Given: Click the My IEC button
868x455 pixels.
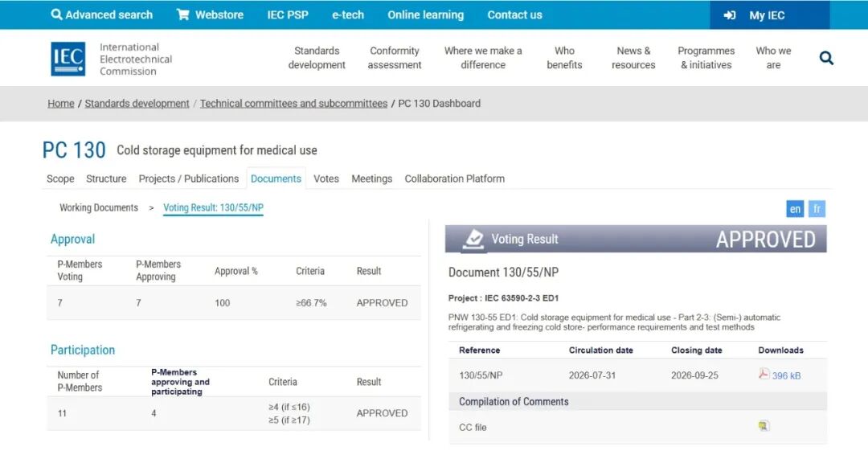Looking at the screenshot, I should (769, 15).
